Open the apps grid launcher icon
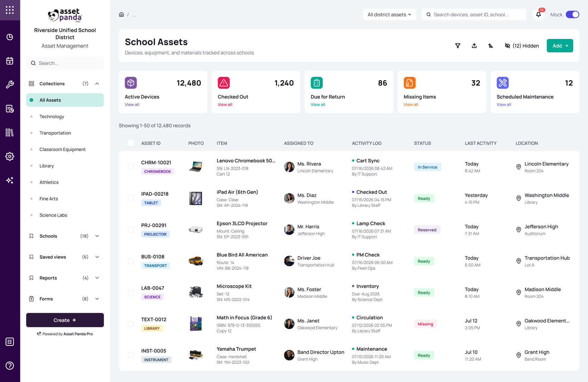 point(10,10)
